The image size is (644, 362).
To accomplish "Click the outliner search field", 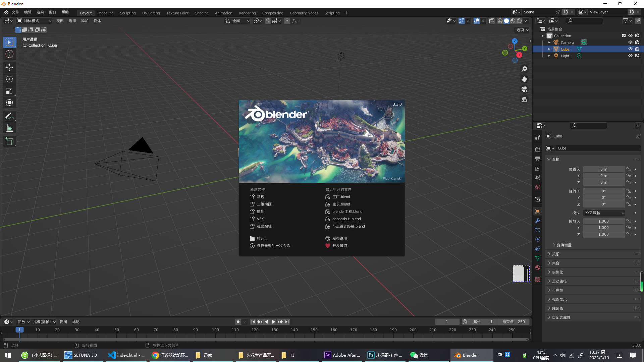I will point(584,21).
